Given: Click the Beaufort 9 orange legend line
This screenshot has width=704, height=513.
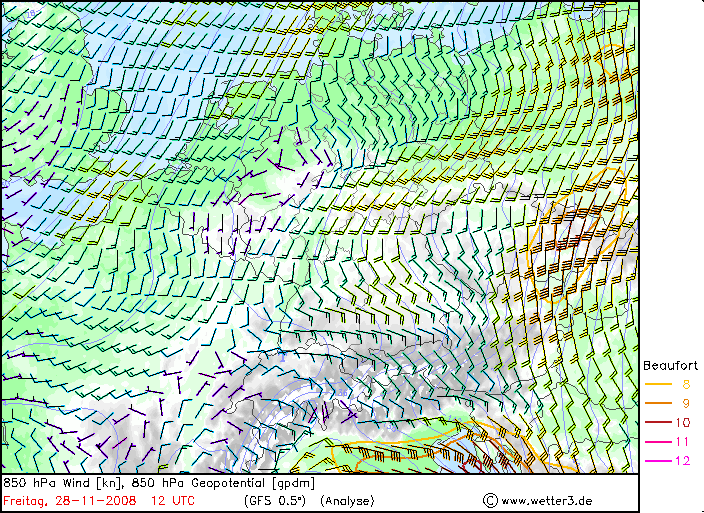Looking at the screenshot, I should click(658, 403).
